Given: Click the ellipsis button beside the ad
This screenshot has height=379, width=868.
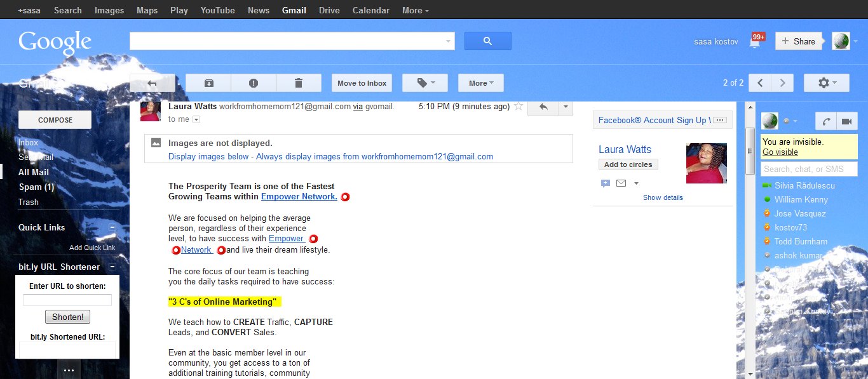Looking at the screenshot, I should [x=720, y=120].
